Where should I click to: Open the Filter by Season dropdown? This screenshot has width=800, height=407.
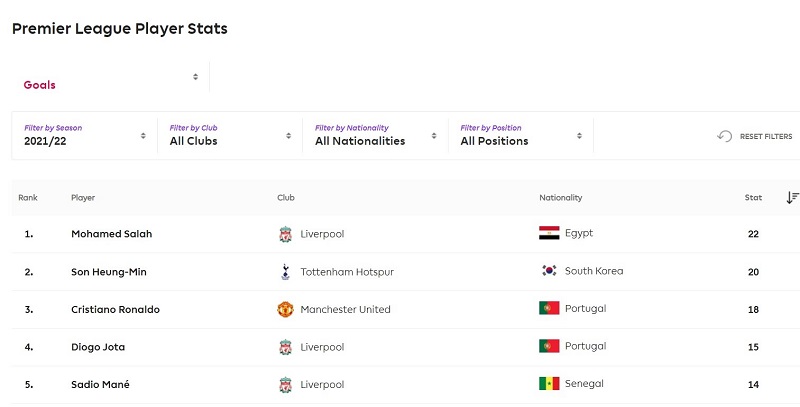click(x=85, y=135)
